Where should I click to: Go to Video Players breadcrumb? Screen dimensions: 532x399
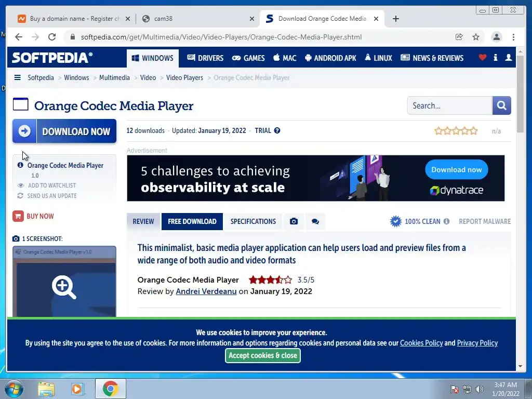tap(184, 77)
